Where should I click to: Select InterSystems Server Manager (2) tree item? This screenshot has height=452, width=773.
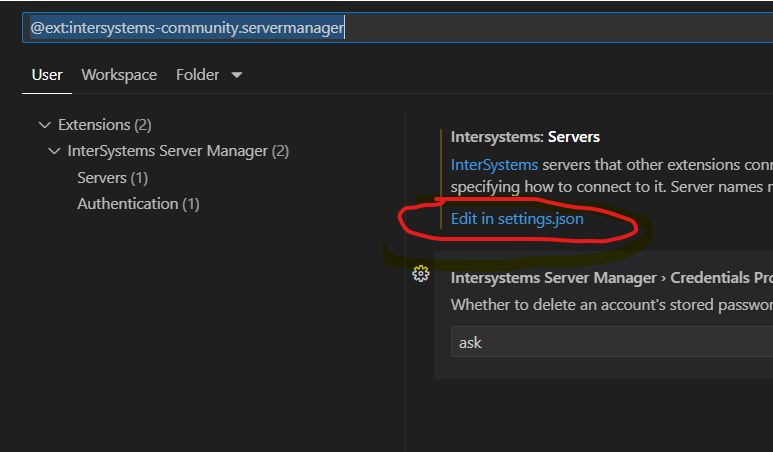tap(178, 151)
